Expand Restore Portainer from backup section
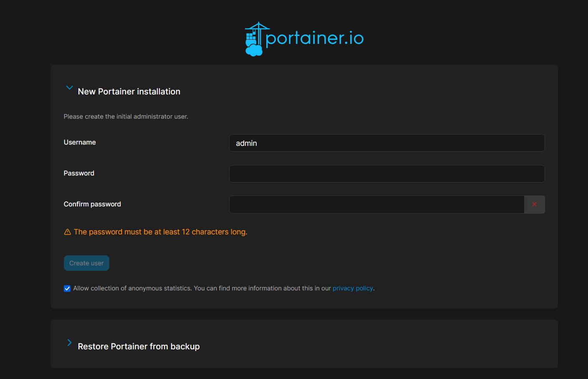Viewport: 588px width, 379px height. pos(69,343)
